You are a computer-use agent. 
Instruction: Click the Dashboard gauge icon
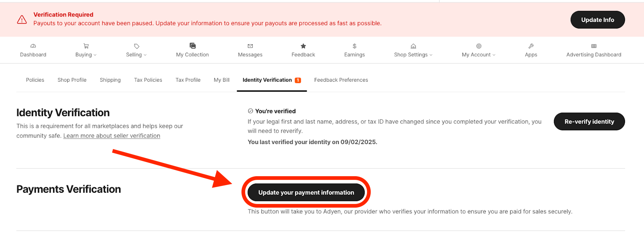[x=33, y=46]
